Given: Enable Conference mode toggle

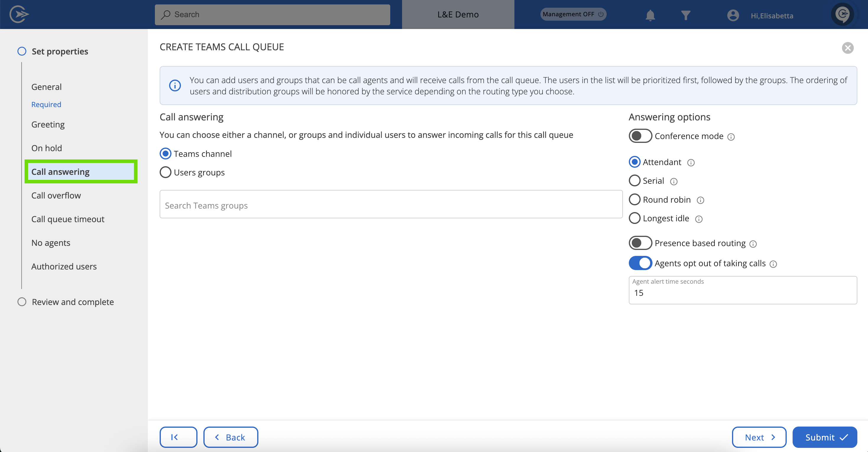Looking at the screenshot, I should [x=640, y=136].
